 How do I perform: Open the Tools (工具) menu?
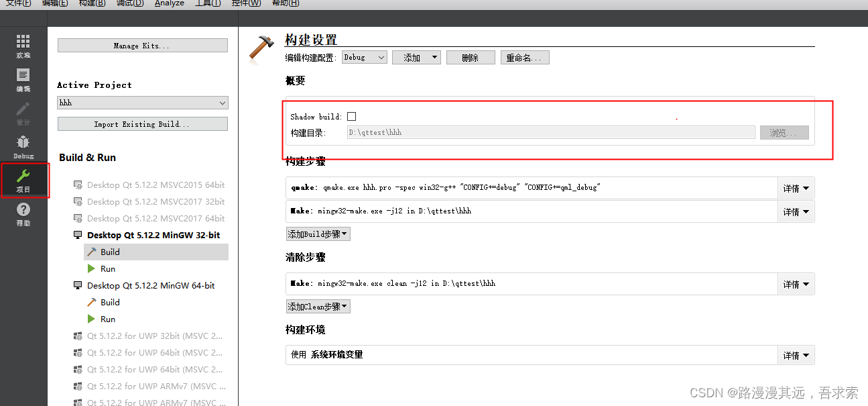pos(208,3)
